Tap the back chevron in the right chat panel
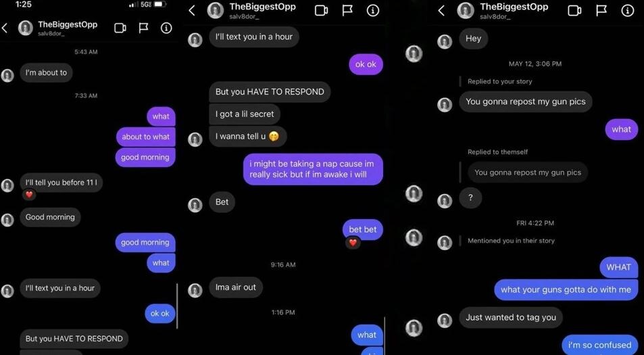The image size is (644, 355). tap(441, 11)
